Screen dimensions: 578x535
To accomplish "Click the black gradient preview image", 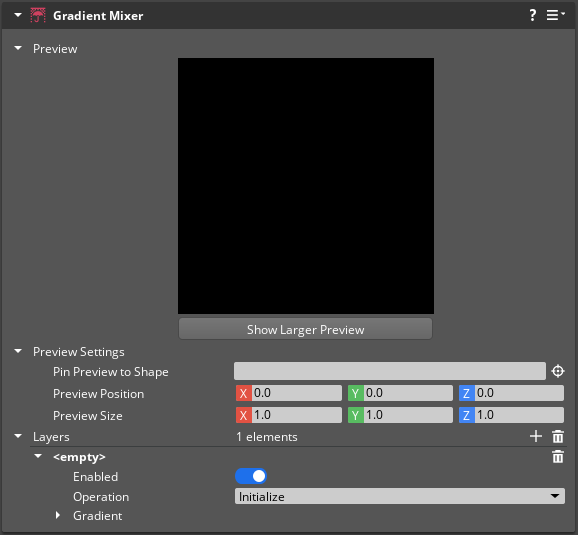I will click(x=306, y=186).
